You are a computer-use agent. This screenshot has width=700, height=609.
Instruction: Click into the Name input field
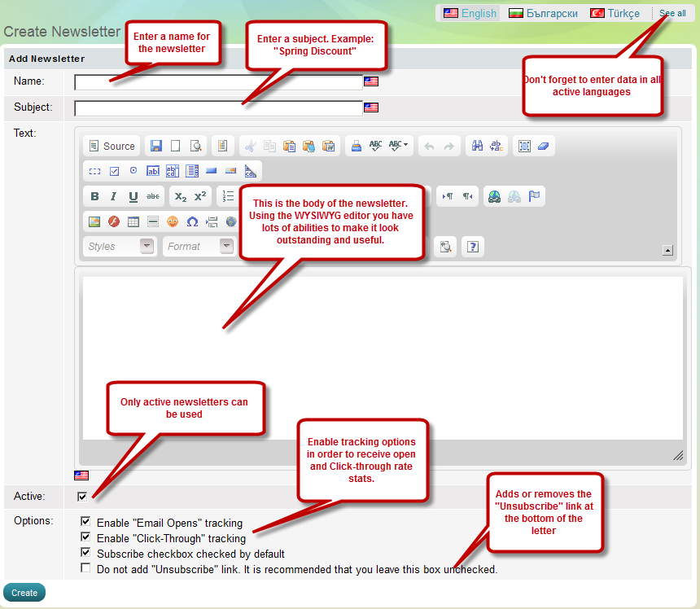(217, 82)
